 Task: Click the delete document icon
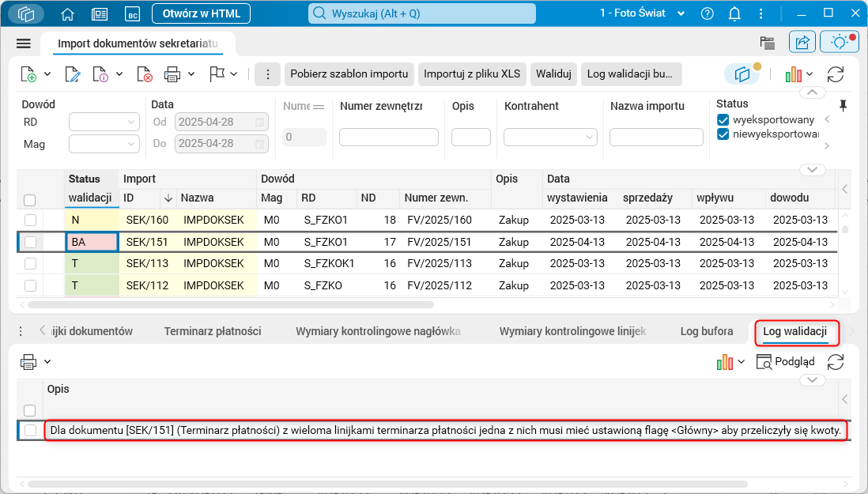click(x=145, y=74)
